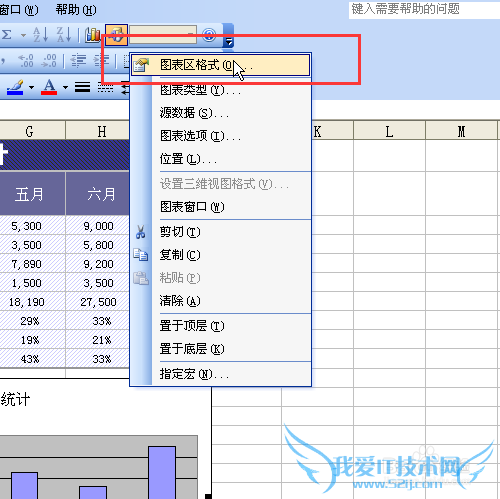Screen dimensions: 500x499
Task: Select column G header
Action: coord(32,130)
